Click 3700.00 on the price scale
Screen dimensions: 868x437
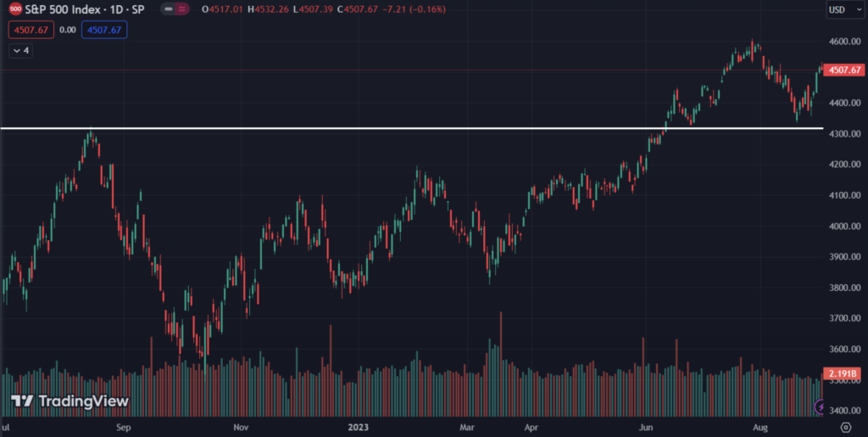coord(845,318)
